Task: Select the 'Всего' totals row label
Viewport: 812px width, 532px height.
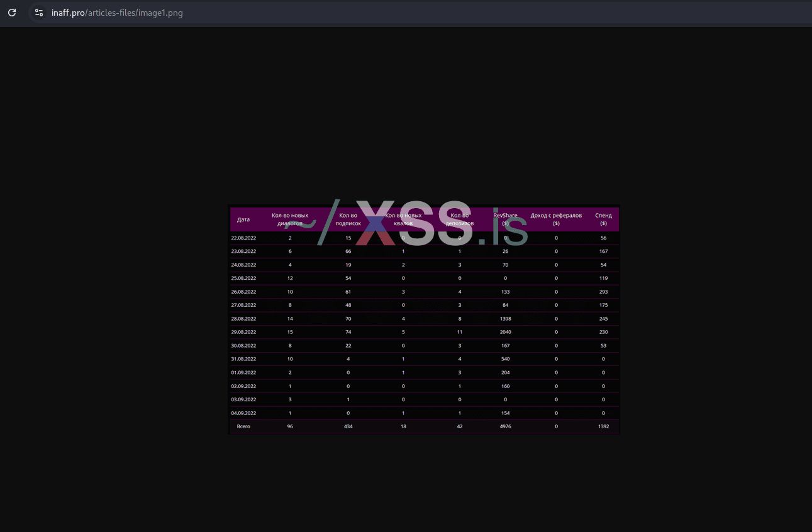Action: pyautogui.click(x=243, y=427)
